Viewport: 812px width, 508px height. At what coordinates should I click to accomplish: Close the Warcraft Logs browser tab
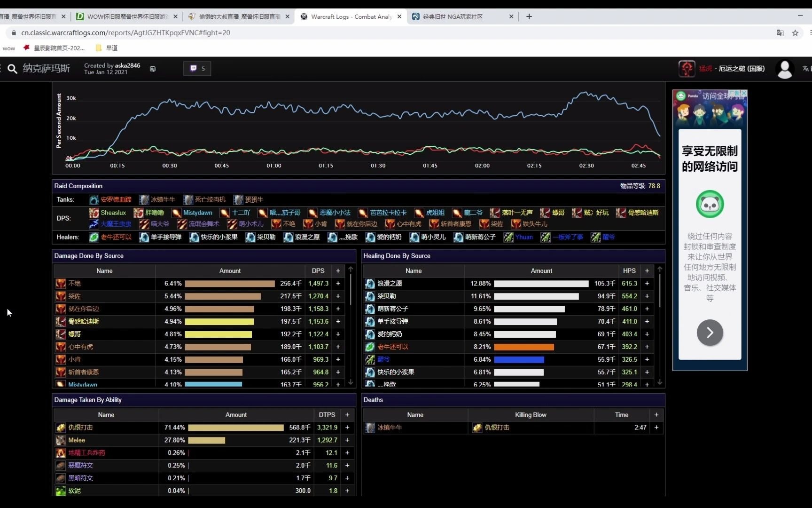[399, 16]
